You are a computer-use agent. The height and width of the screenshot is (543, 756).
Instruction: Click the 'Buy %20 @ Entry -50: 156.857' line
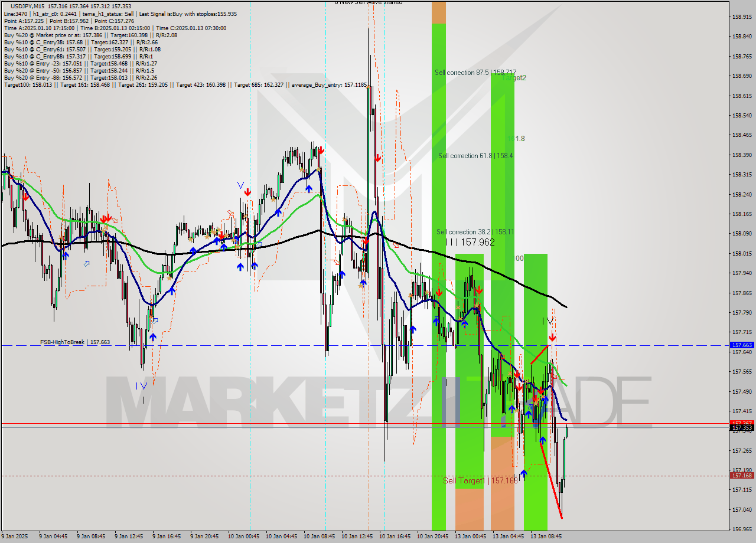tap(79, 70)
